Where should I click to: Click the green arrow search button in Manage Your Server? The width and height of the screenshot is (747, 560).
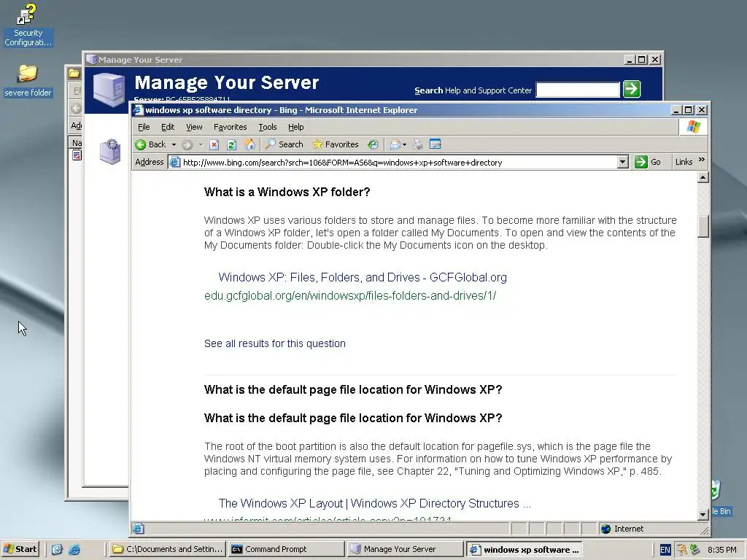pos(632,89)
